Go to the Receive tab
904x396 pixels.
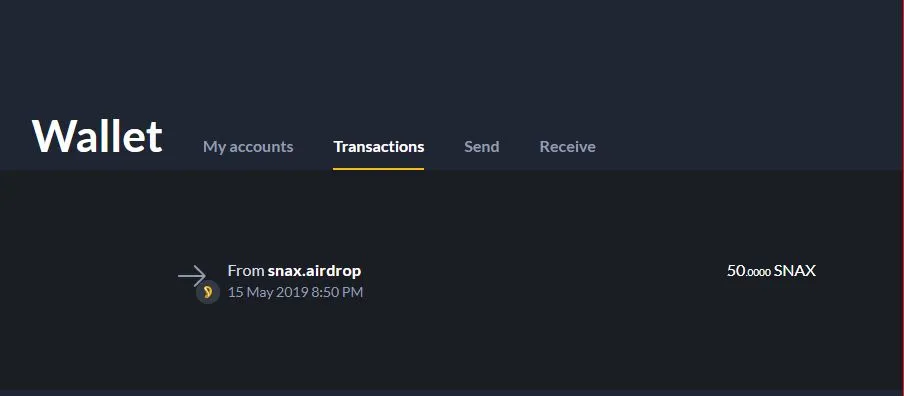tap(567, 147)
